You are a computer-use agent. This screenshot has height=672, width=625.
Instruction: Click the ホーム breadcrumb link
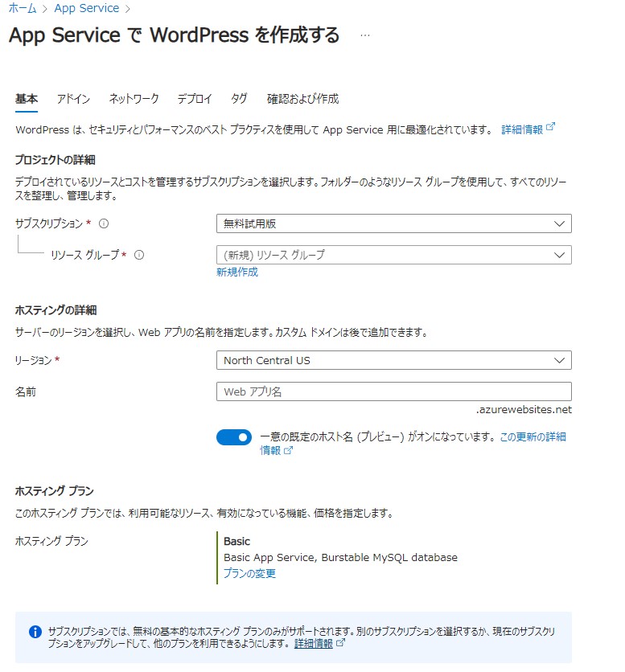pos(23,8)
